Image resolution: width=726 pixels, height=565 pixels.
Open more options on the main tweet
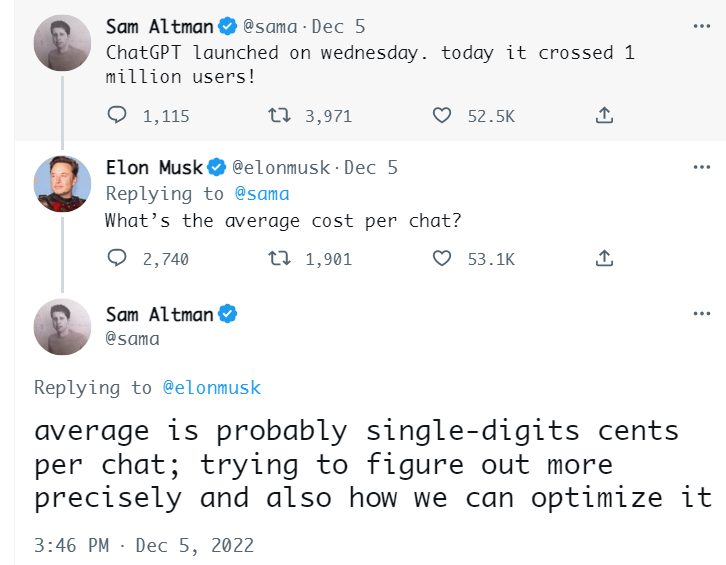click(702, 314)
